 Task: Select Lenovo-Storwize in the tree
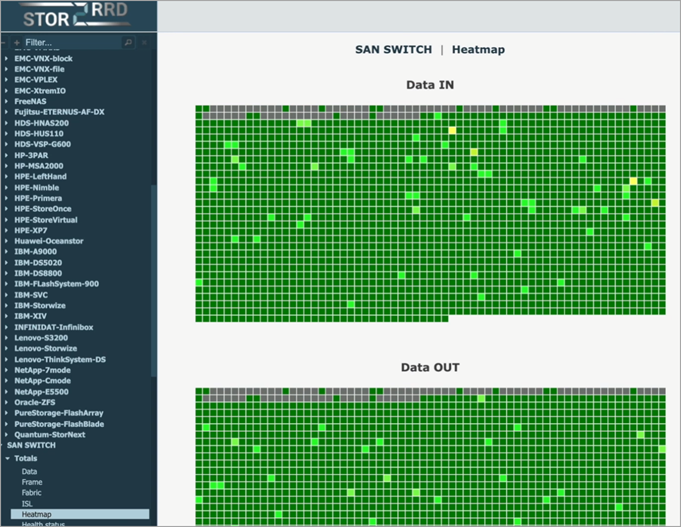click(46, 348)
